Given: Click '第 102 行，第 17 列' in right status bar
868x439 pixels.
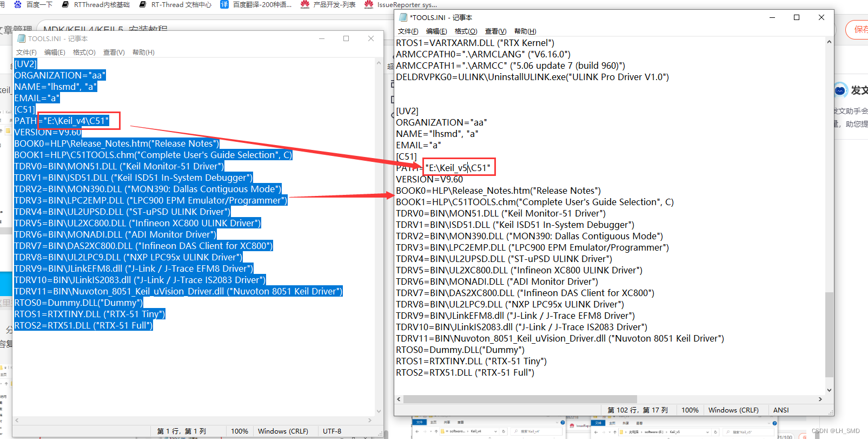Looking at the screenshot, I should (638, 410).
